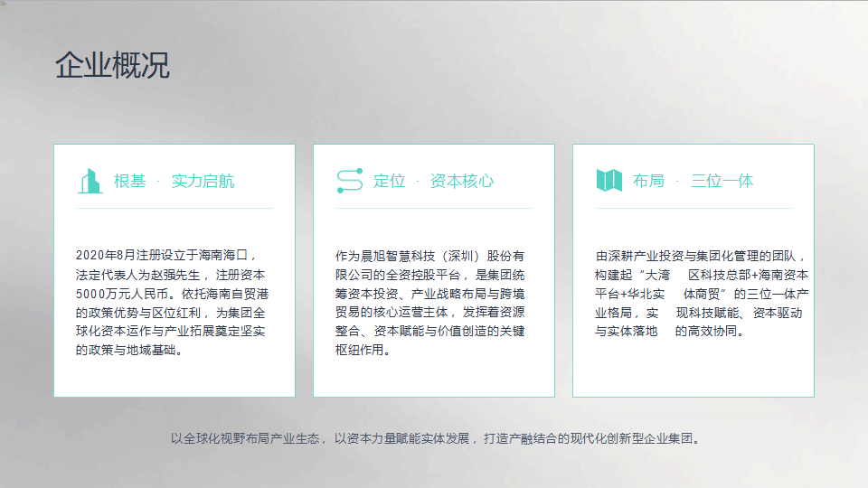The height and width of the screenshot is (488, 868).
Task: Select the heading 布局 · 三位一体
Action: 693,181
